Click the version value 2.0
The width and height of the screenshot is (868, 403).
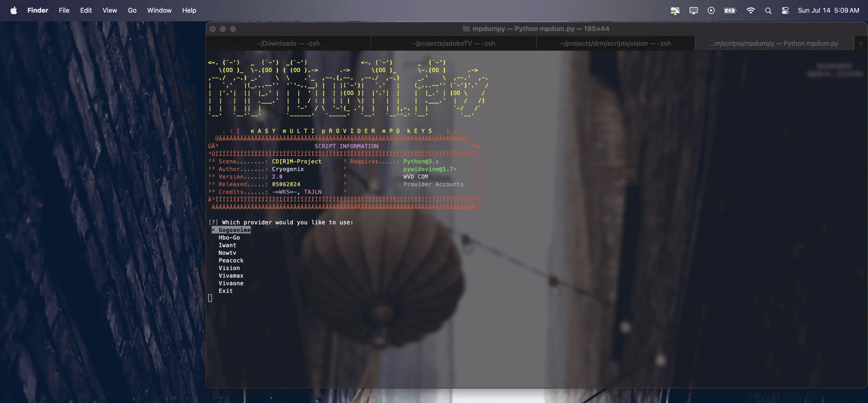pyautogui.click(x=277, y=177)
